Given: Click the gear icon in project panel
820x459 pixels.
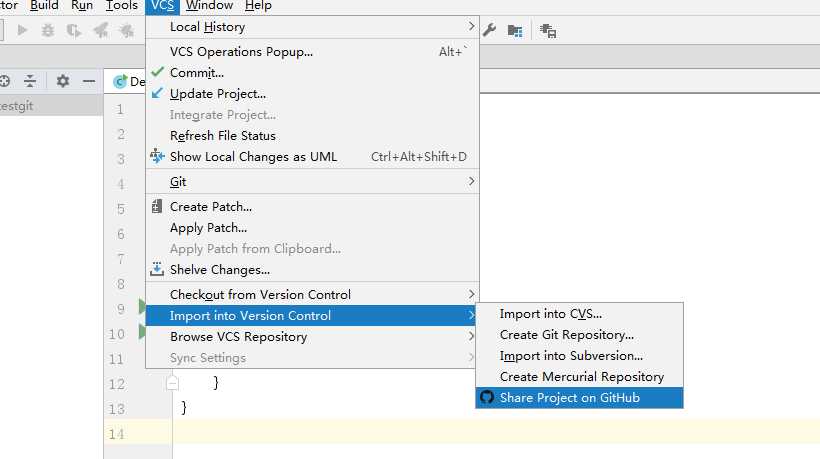Looking at the screenshot, I should point(63,81).
